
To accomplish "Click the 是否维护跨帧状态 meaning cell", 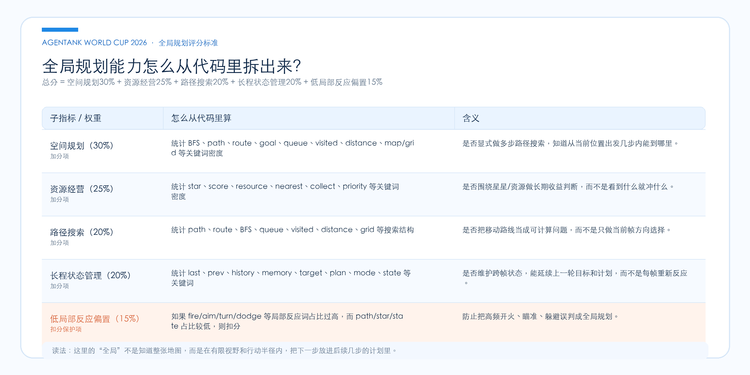I will pyautogui.click(x=575, y=278).
